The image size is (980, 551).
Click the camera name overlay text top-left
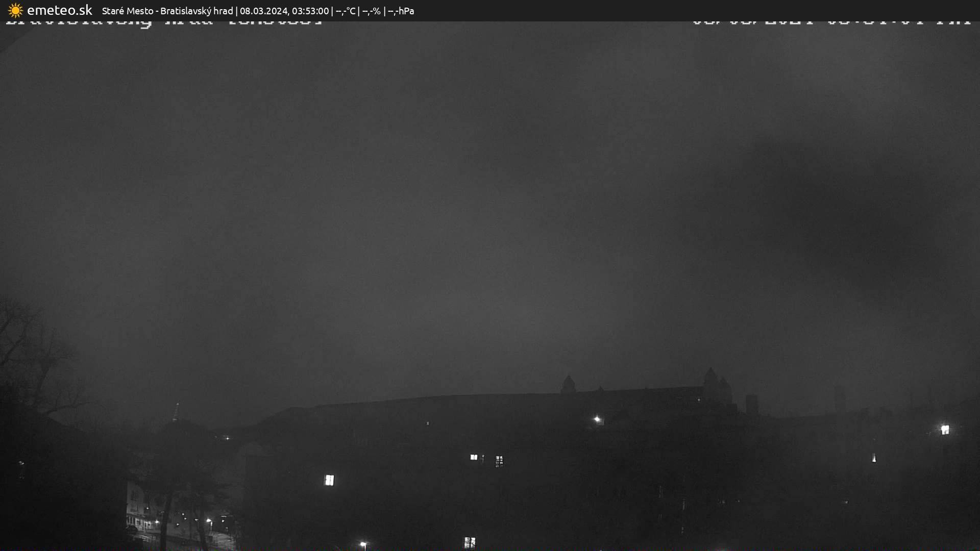163,23
